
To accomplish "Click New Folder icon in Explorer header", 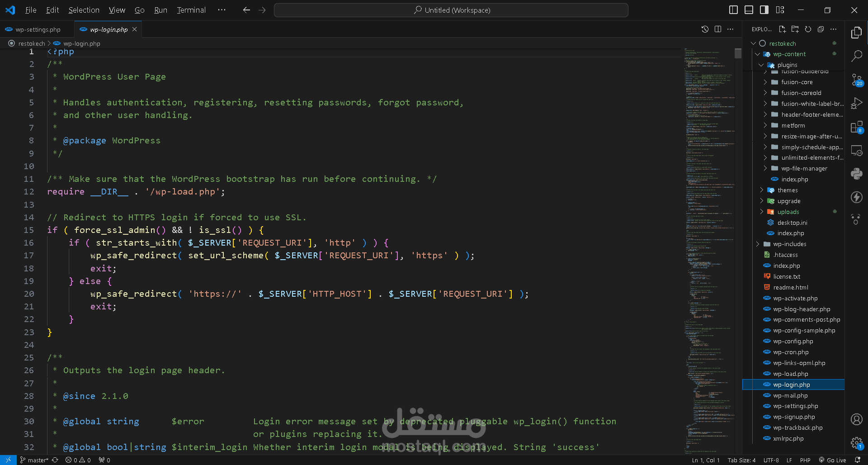I will click(795, 29).
